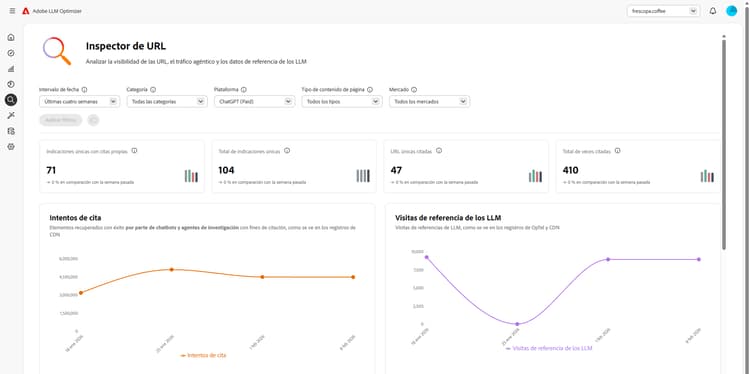Image resolution: width=750 pixels, height=374 pixels.
Task: Click the trend bars icon beside 71
Action: [x=191, y=176]
